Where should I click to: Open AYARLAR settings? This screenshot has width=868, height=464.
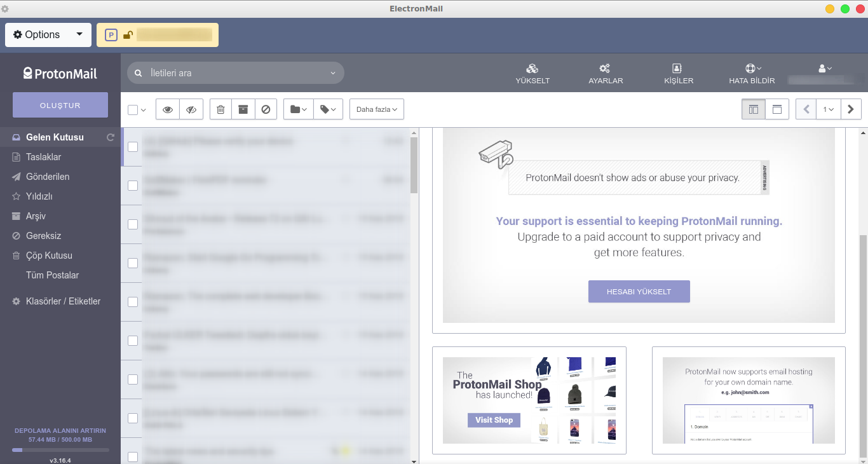click(606, 74)
